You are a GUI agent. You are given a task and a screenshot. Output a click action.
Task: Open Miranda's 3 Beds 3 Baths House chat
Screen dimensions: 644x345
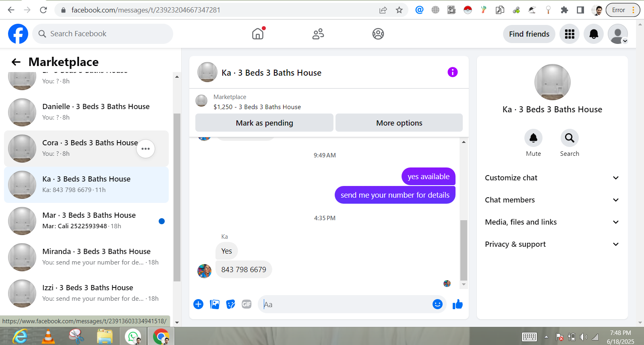[86, 257]
